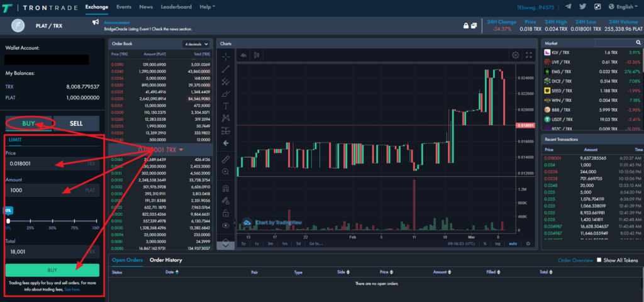Click the PLAT token logo
Screen dimensions: 644x302
coord(18,26)
